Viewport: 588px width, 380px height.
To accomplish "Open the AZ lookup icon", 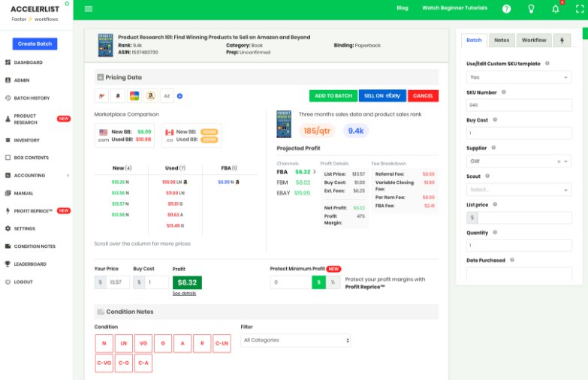I will click(x=167, y=96).
